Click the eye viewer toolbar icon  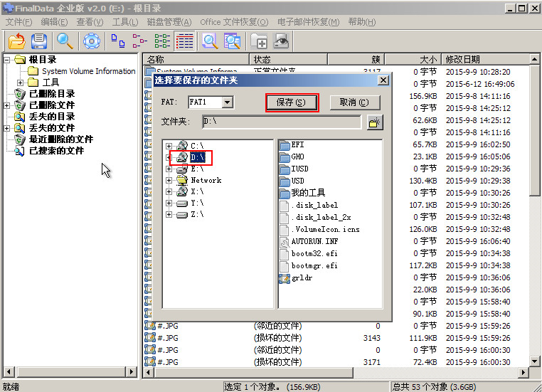[282, 41]
